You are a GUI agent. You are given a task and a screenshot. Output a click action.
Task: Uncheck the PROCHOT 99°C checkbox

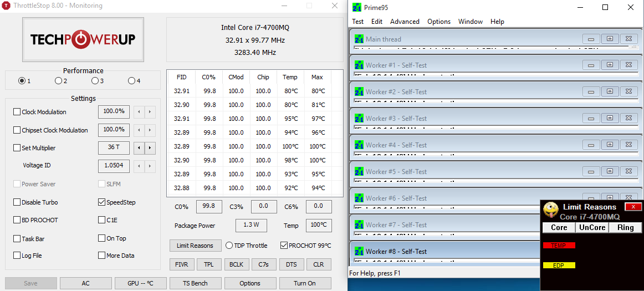[284, 246]
